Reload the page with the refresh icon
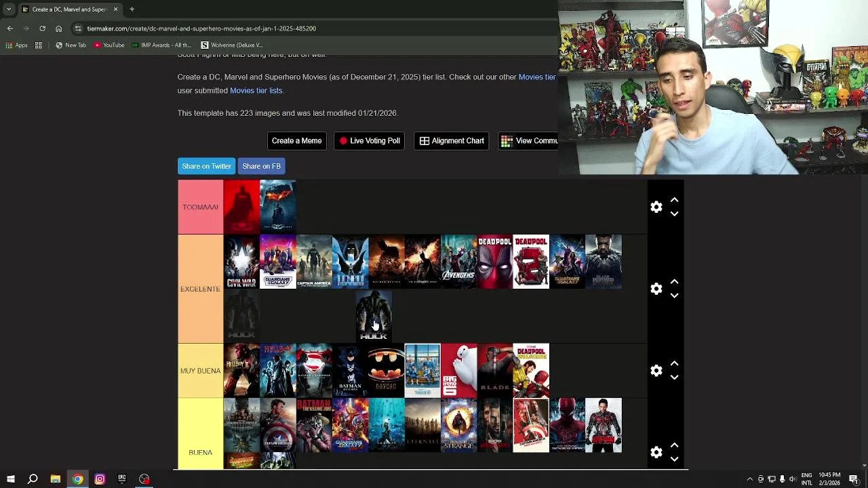 42,28
